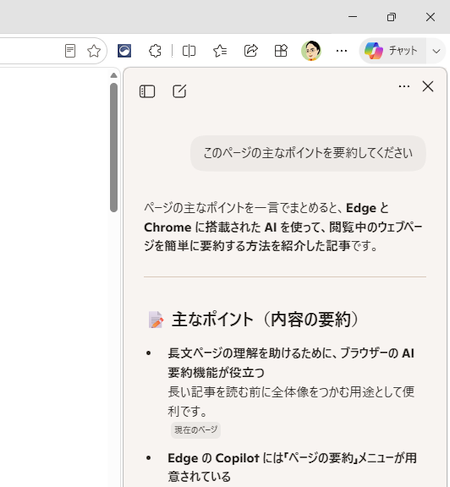Toggle split screen view
The height and width of the screenshot is (487, 450).
coord(189,51)
